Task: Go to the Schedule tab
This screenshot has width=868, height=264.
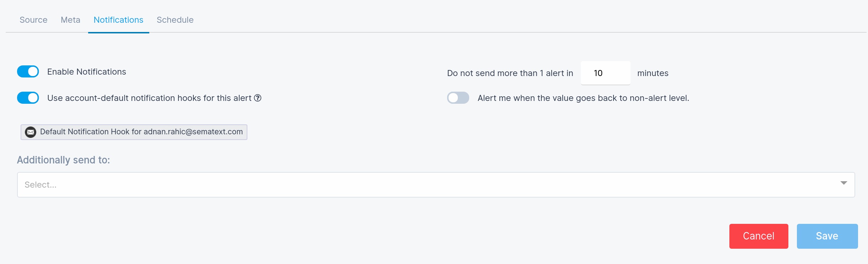Action: tap(175, 20)
